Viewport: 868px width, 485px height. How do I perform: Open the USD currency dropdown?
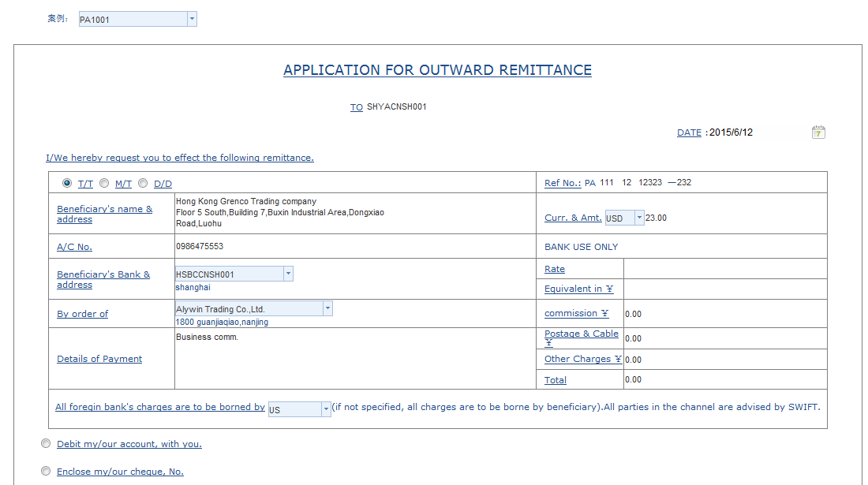639,218
